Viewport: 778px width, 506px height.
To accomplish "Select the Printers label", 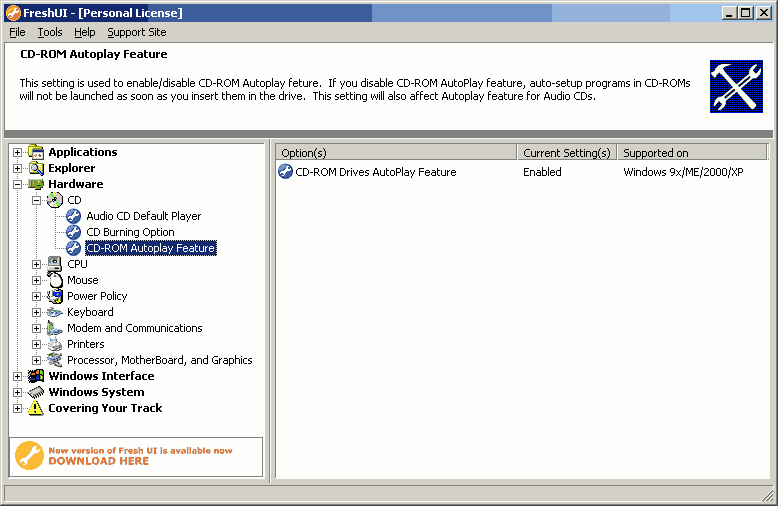I will tap(86, 344).
